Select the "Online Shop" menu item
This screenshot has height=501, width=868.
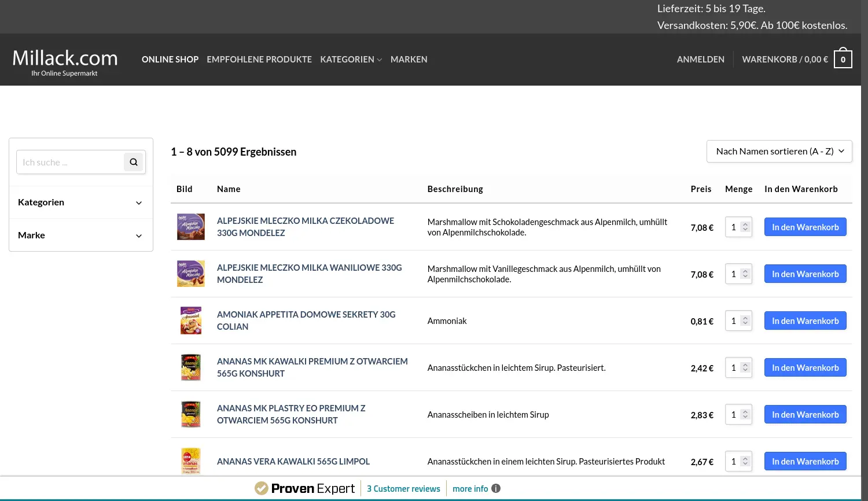[x=170, y=59]
